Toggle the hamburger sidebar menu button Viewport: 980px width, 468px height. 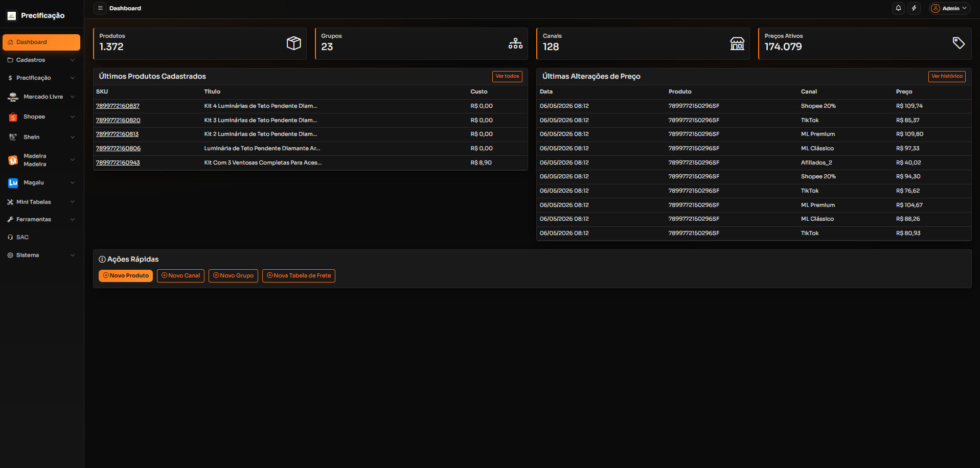(x=100, y=8)
